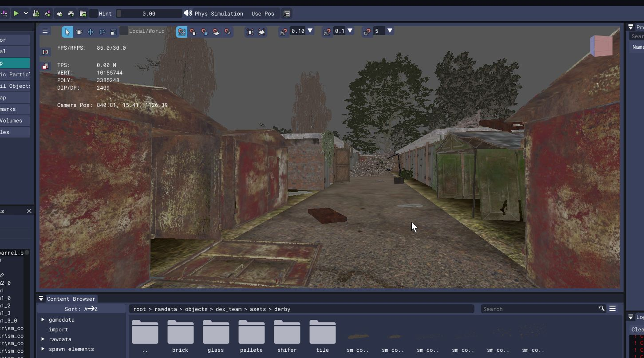644x358 pixels.
Task: Click the scale snap magnet icon
Action: click(x=327, y=31)
